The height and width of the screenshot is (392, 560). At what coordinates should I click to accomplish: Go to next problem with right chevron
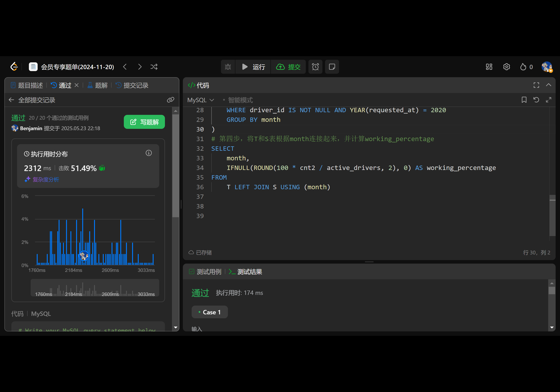tap(140, 67)
